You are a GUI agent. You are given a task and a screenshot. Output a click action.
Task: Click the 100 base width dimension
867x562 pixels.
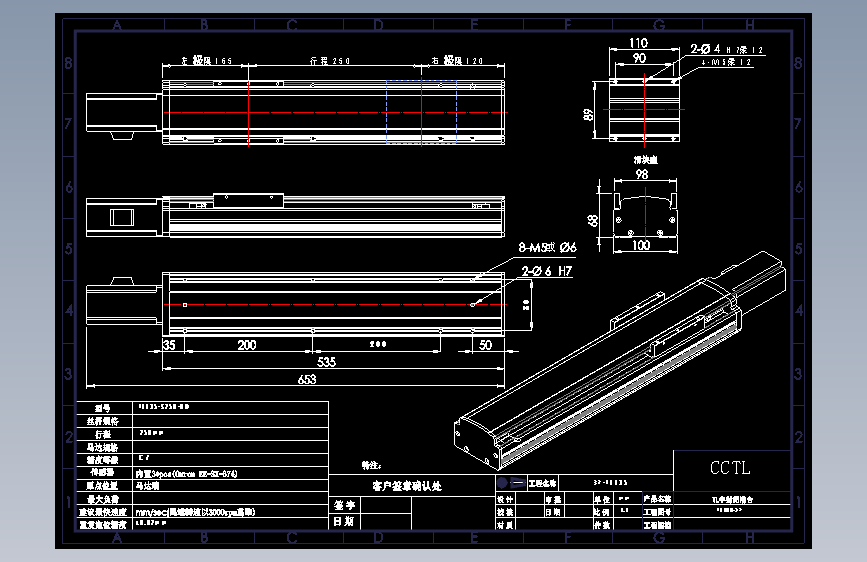click(x=641, y=245)
